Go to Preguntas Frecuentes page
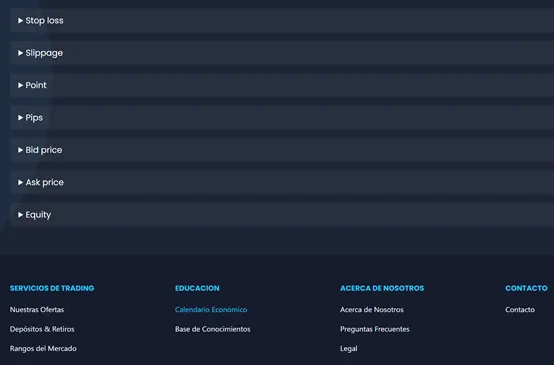Viewport: 554px width, 365px height. pyautogui.click(x=375, y=329)
